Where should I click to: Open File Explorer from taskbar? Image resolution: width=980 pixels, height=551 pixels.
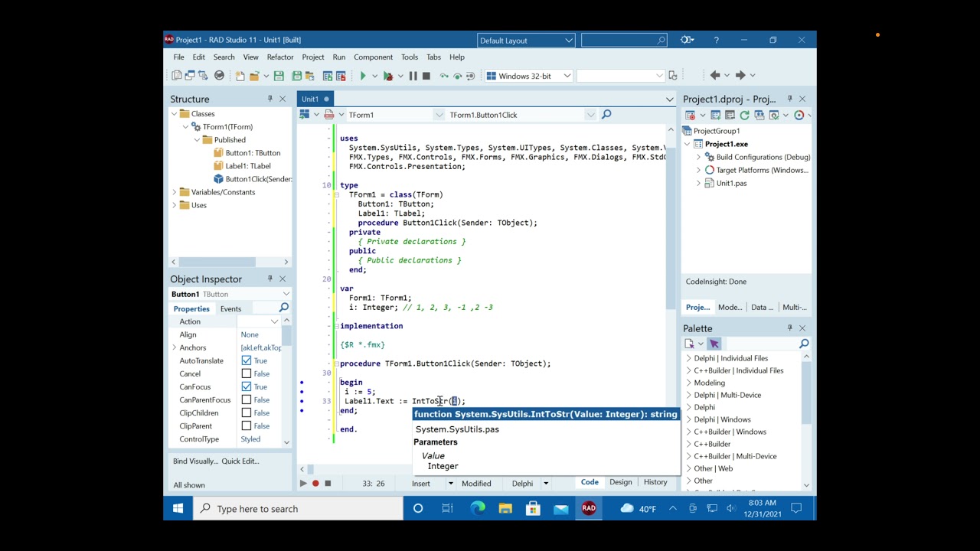[505, 508]
